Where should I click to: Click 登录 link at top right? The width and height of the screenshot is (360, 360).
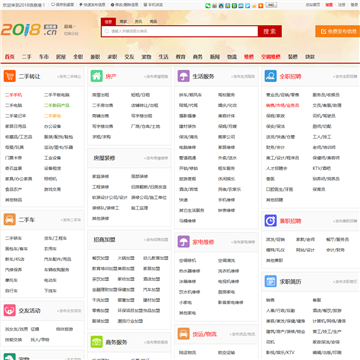coord(354,5)
